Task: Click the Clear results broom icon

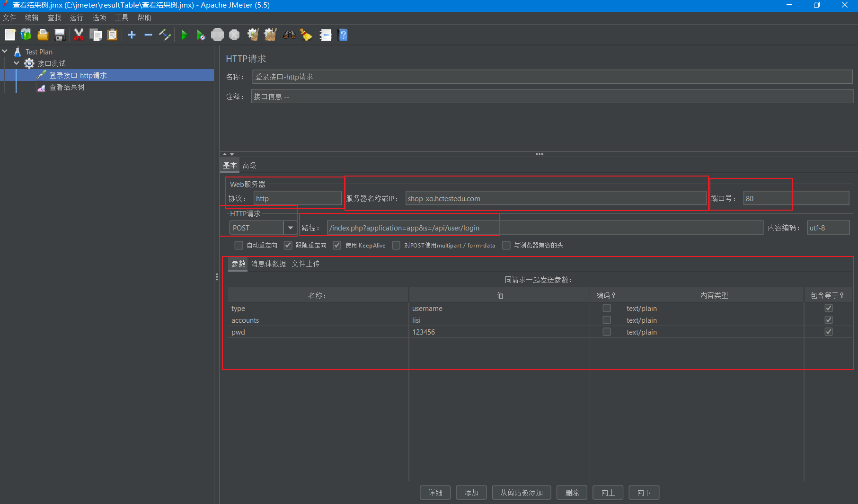Action: tap(253, 35)
